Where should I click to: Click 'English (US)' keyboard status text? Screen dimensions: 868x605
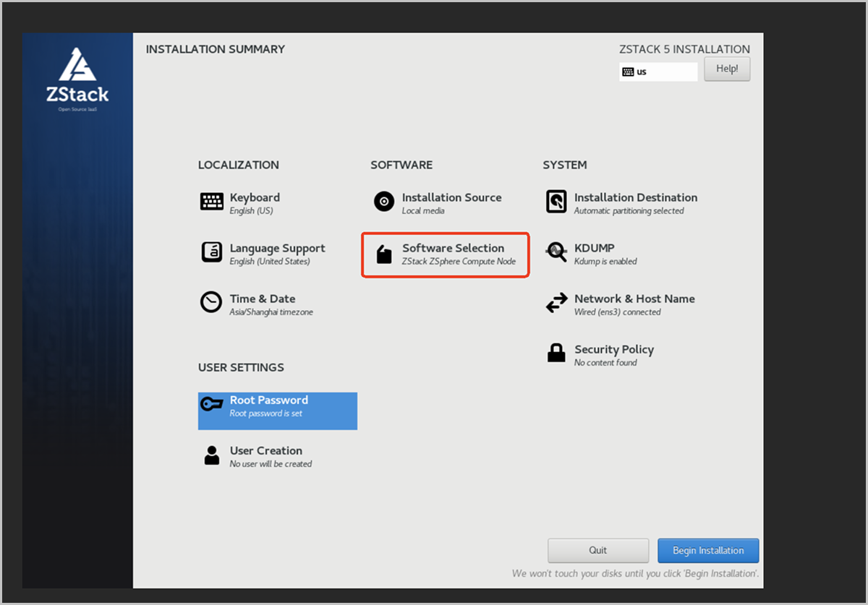[x=251, y=211]
